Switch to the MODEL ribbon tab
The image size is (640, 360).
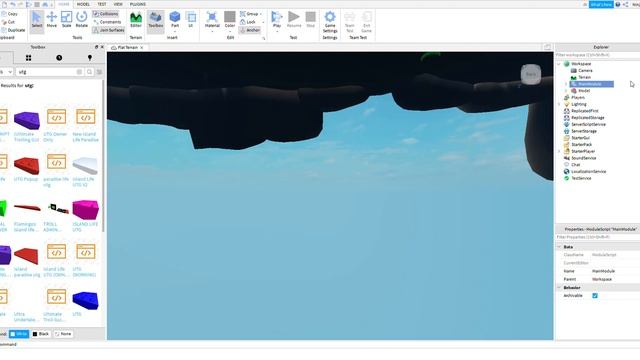tap(83, 4)
